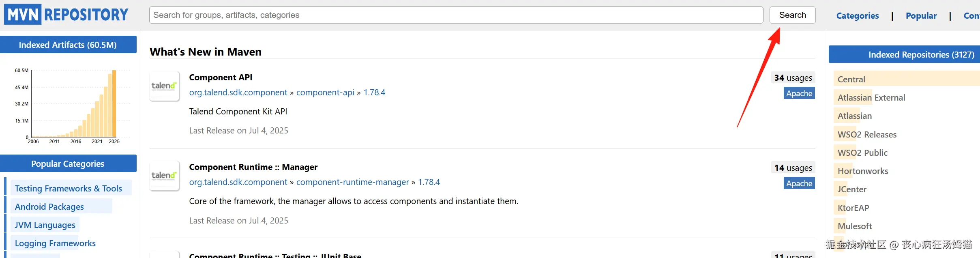980x258 pixels.
Task: Select the Central repository
Action: coord(851,79)
